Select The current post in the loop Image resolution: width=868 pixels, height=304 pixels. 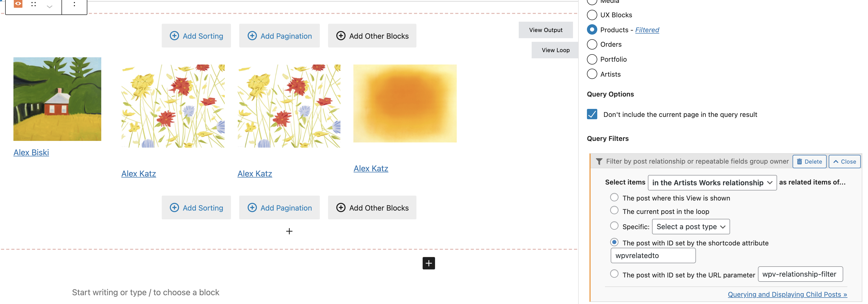614,210
